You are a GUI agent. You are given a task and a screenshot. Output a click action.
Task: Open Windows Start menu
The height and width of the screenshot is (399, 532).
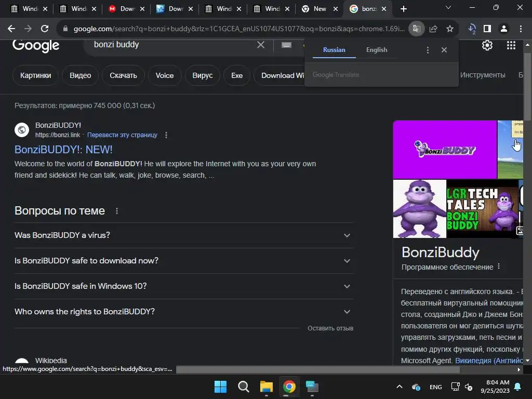(220, 387)
